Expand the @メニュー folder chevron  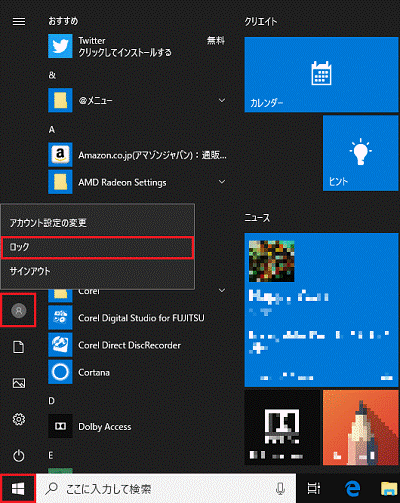click(222, 100)
